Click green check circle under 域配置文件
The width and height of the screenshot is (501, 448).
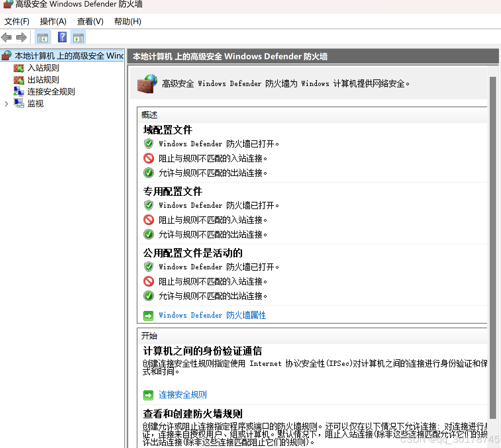[x=149, y=173]
